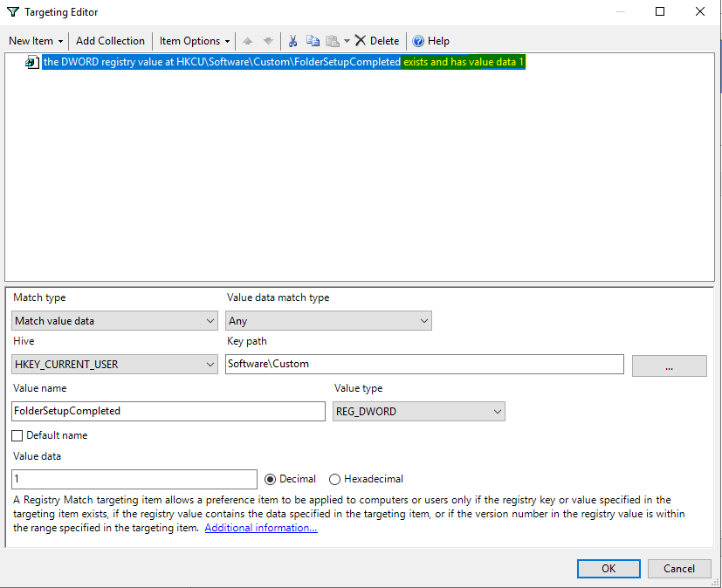Click the Move Down arrow icon
The image size is (722, 588).
268,41
